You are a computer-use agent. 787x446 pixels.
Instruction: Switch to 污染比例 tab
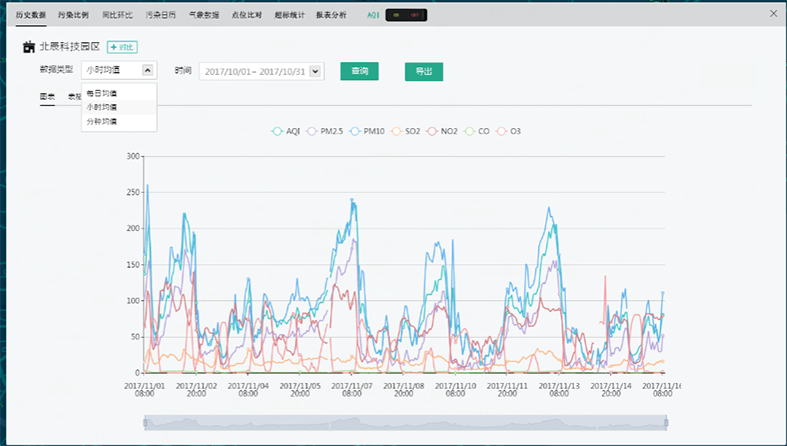(73, 16)
